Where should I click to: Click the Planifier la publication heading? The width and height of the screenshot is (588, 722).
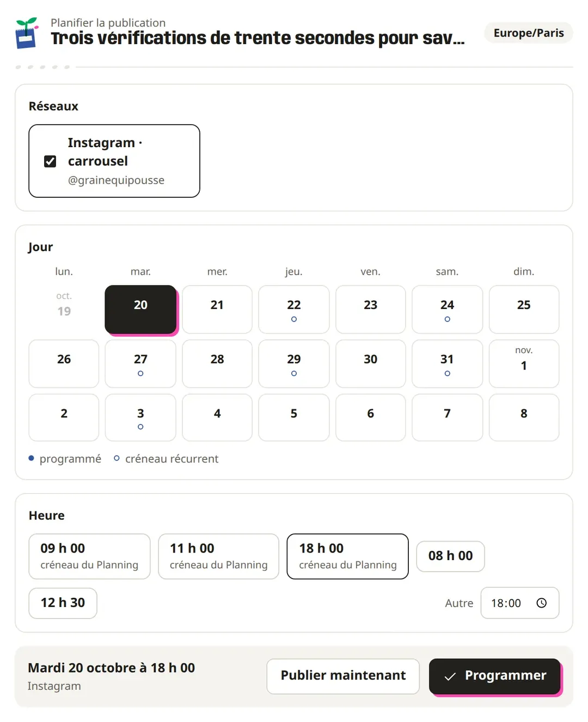click(x=108, y=22)
